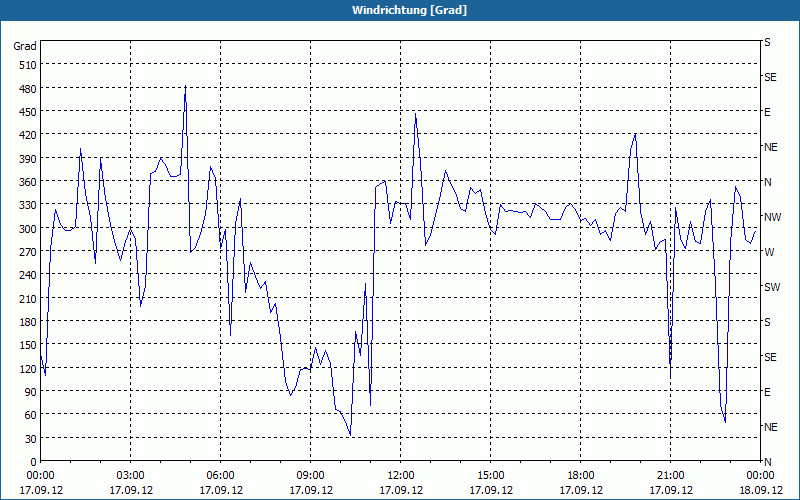Click the 'NE' compass label at the 405 level
The height and width of the screenshot is (500, 800).
[x=770, y=147]
